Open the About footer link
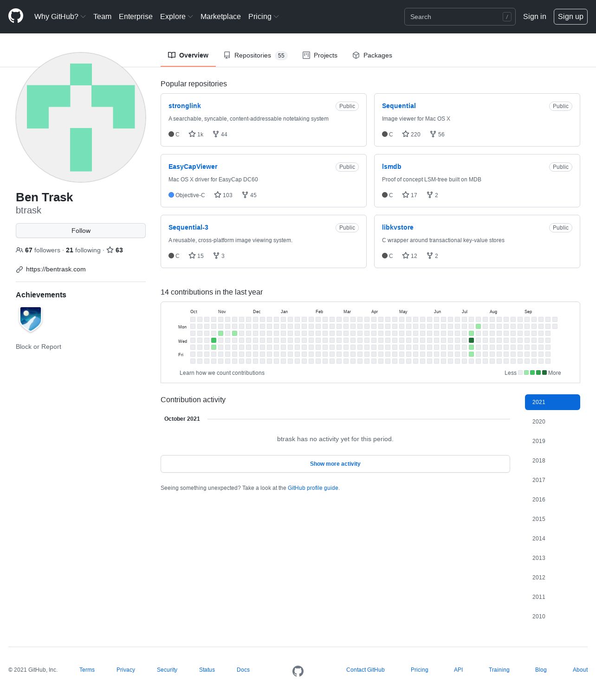 (x=580, y=670)
